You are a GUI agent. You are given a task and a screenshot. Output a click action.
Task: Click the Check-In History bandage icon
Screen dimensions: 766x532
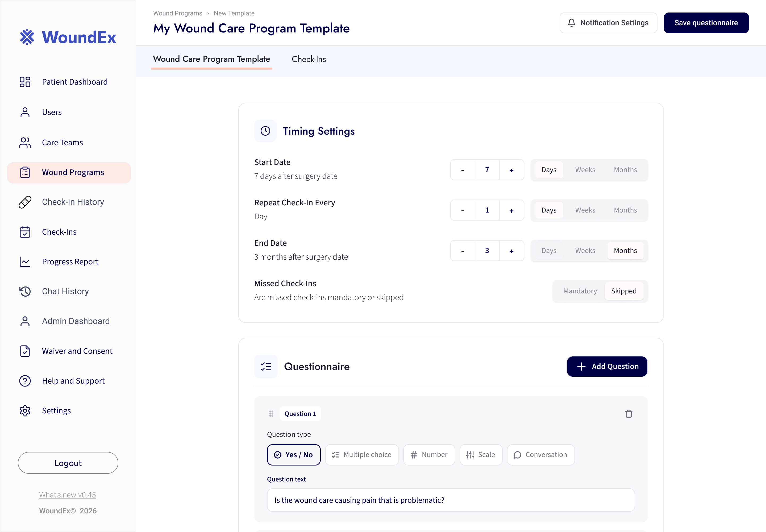pos(25,202)
